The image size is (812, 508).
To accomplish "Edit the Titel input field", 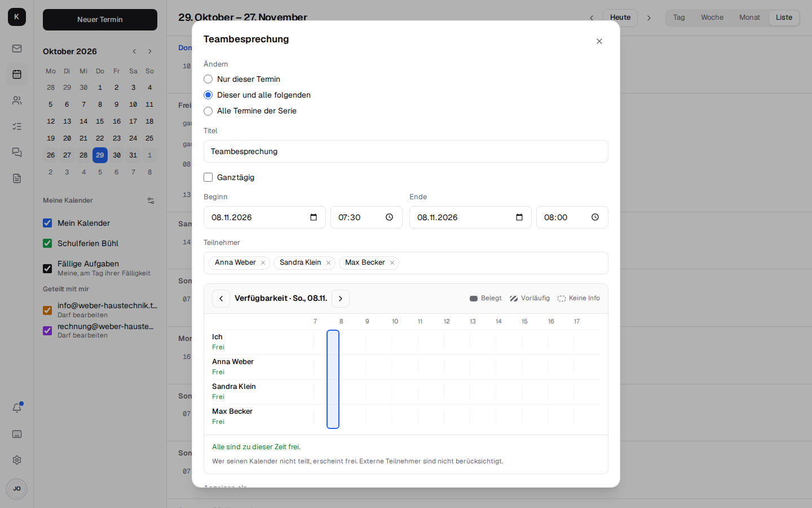I will coord(406,151).
